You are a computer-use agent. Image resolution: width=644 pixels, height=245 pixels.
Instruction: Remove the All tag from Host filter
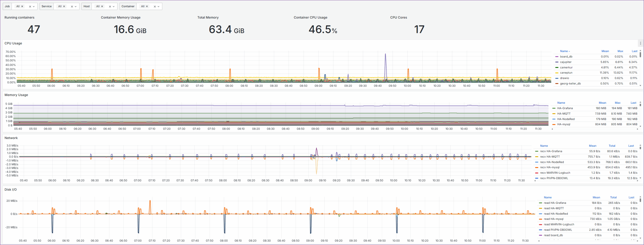[102, 6]
